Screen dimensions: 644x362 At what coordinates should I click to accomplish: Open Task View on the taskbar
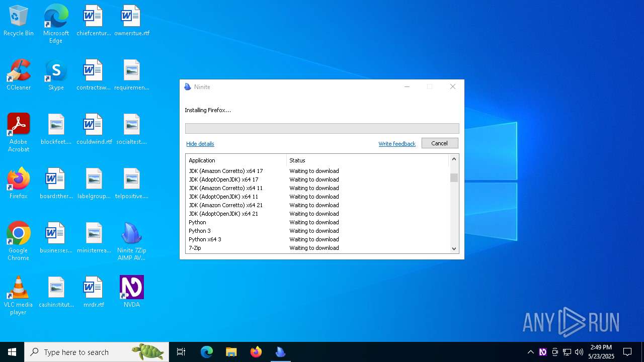(x=181, y=352)
